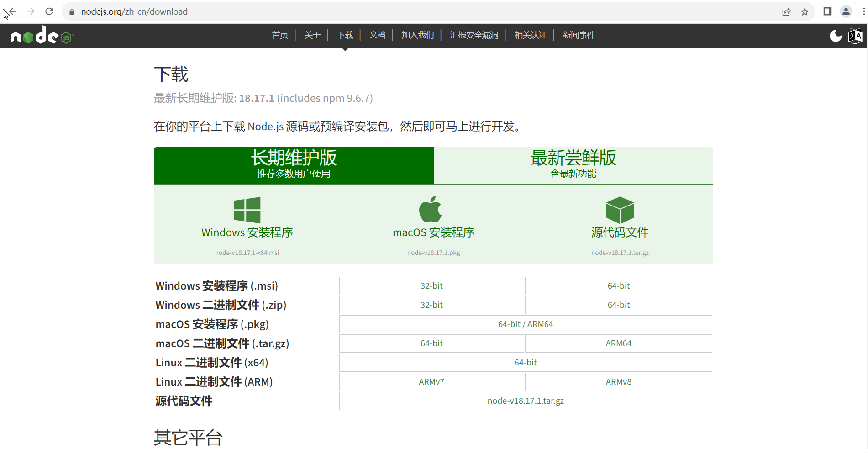Toggle dark mode with the moon icon
Screen dimensions: 868x449
[835, 36]
